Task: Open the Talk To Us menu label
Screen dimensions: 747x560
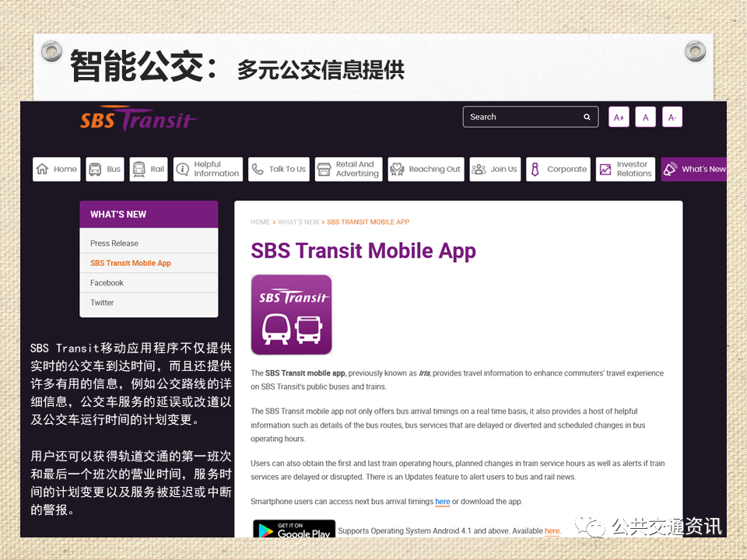Action: coord(287,169)
